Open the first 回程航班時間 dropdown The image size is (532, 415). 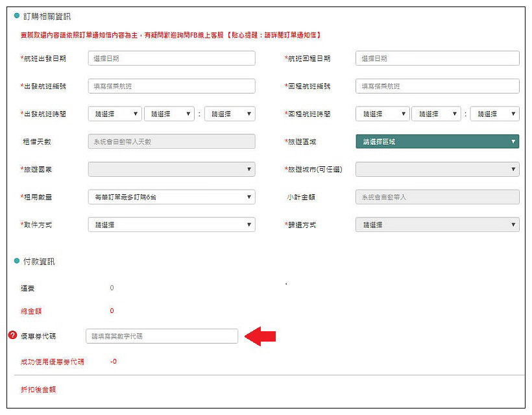[x=382, y=114]
